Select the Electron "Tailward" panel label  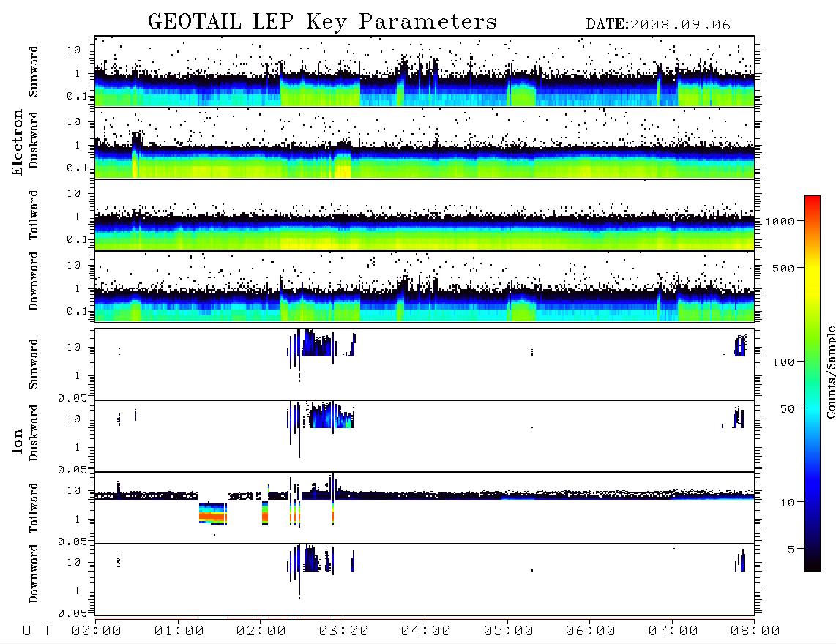tap(34, 215)
